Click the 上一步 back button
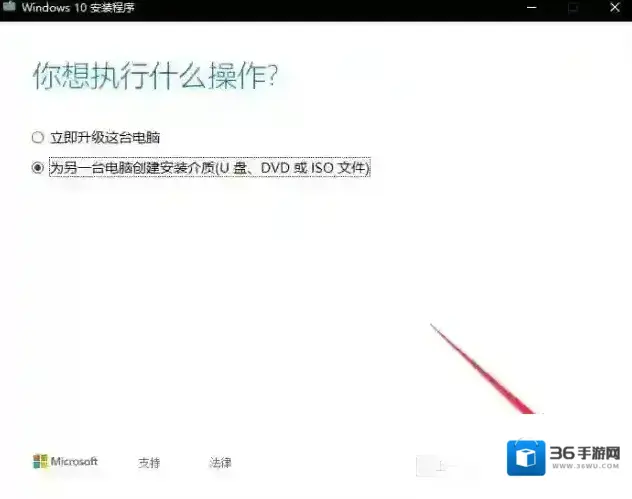 pos(437,465)
